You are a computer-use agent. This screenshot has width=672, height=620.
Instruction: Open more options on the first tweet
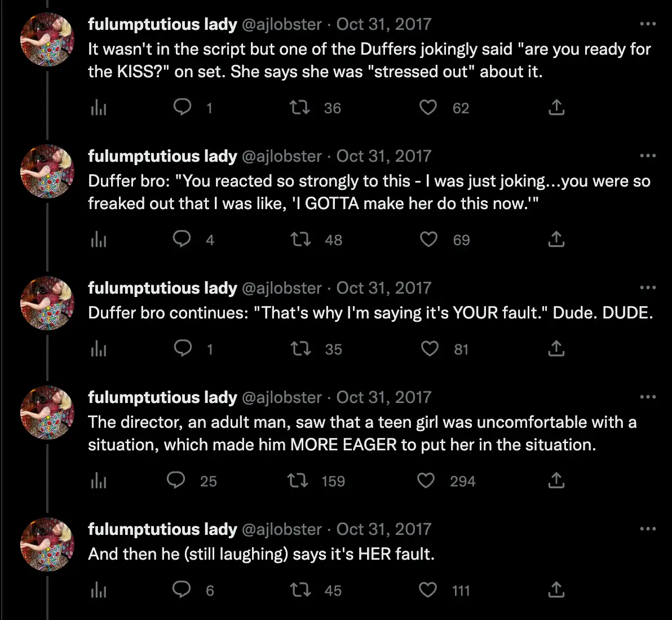pyautogui.click(x=648, y=24)
